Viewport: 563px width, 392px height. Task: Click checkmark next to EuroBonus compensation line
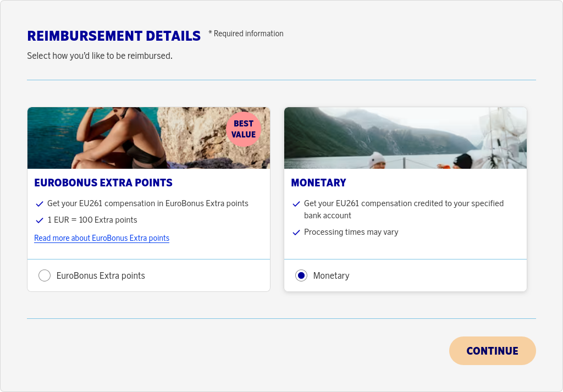[40, 204]
